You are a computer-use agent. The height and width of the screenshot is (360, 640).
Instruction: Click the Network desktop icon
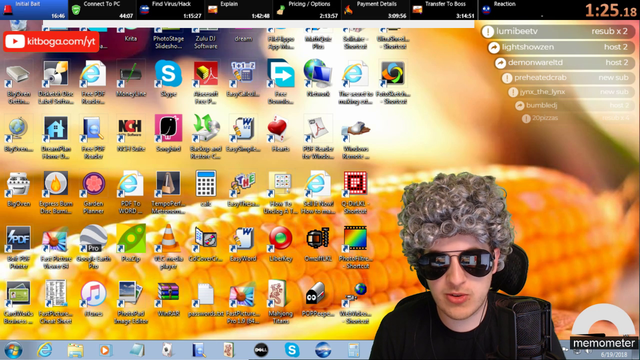pyautogui.click(x=318, y=78)
